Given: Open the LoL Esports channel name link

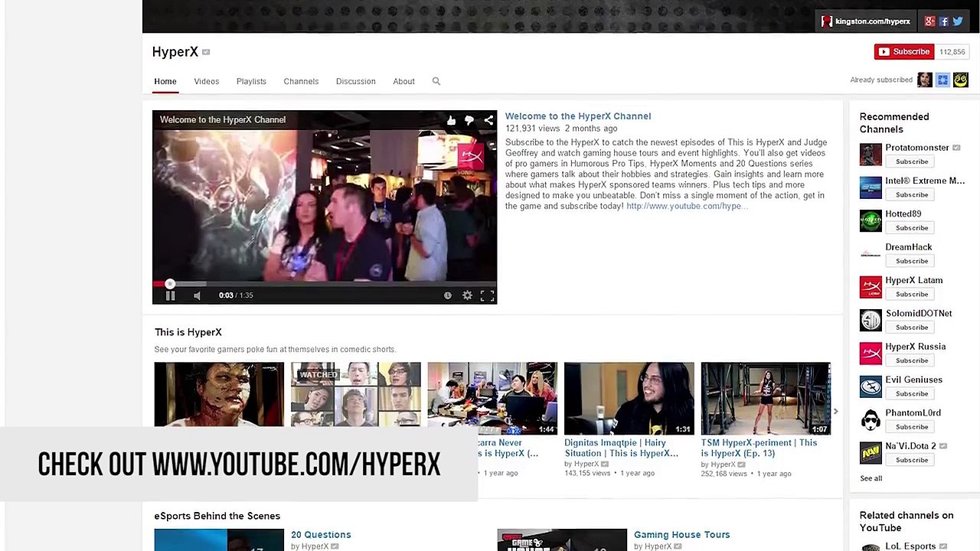Looking at the screenshot, I should (910, 546).
